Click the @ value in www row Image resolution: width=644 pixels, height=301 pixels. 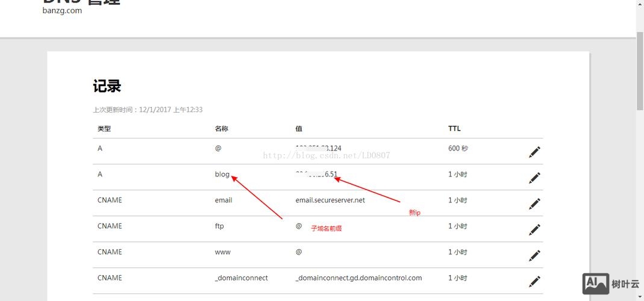point(299,252)
